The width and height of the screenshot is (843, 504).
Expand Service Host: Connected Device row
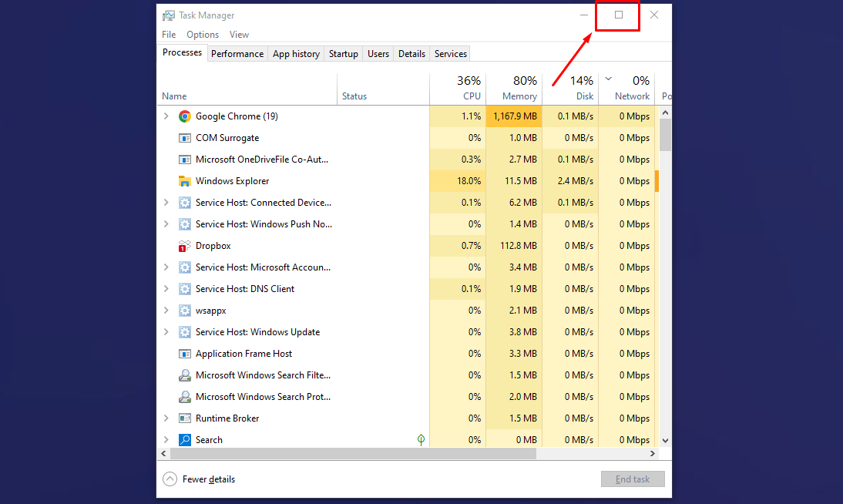click(x=166, y=203)
